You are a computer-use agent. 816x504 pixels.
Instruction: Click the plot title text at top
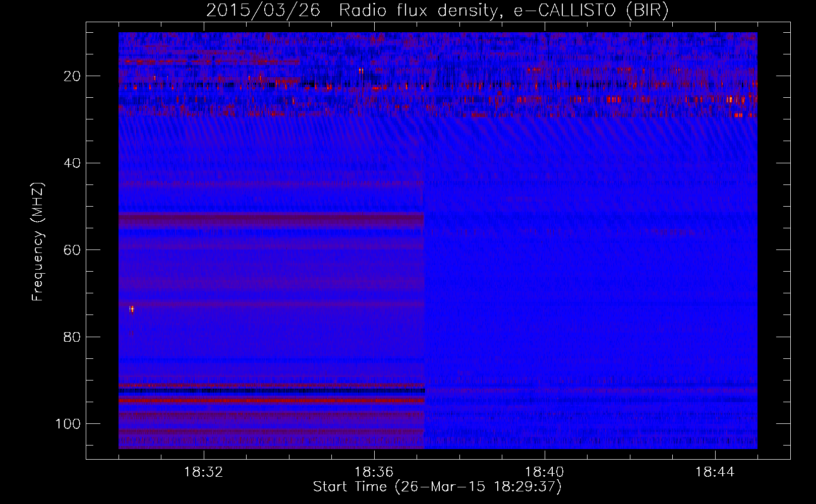tap(437, 11)
